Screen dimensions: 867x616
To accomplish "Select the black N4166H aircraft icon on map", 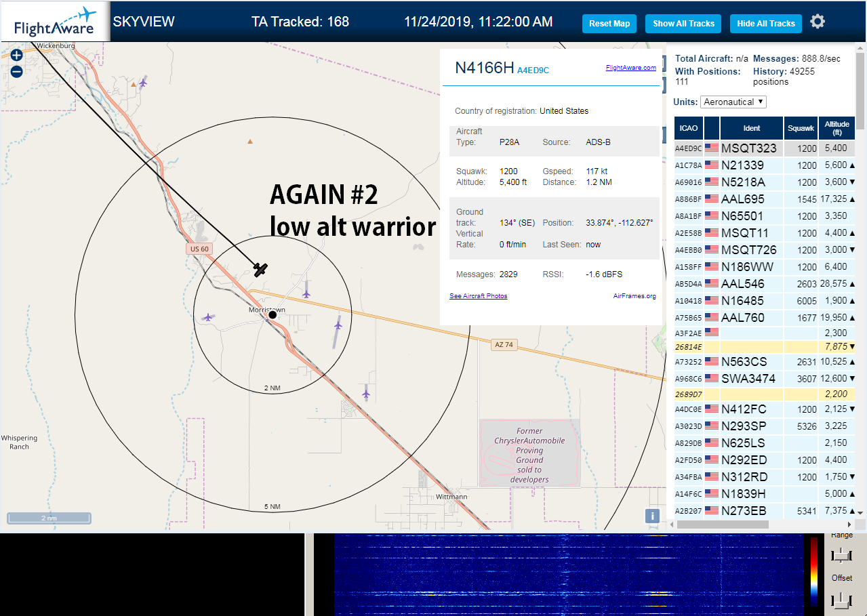I will pos(260,270).
